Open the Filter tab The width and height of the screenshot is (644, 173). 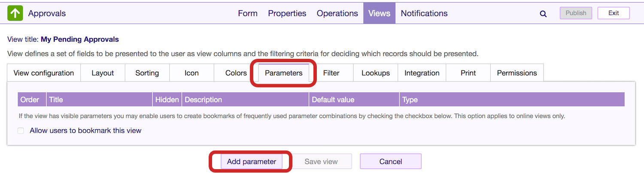click(331, 73)
